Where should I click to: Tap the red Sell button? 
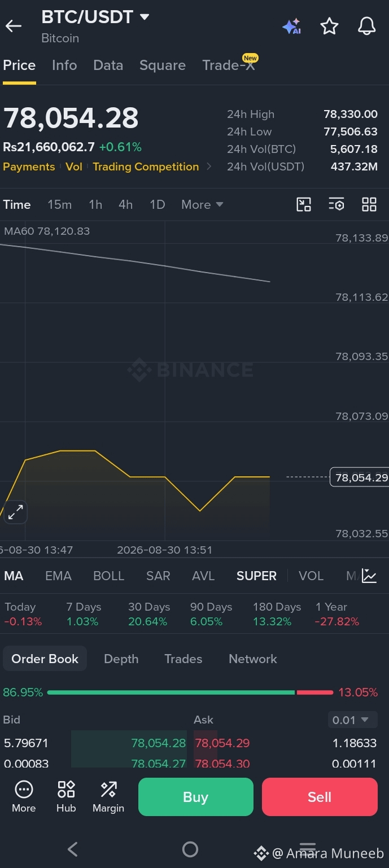pyautogui.click(x=320, y=797)
